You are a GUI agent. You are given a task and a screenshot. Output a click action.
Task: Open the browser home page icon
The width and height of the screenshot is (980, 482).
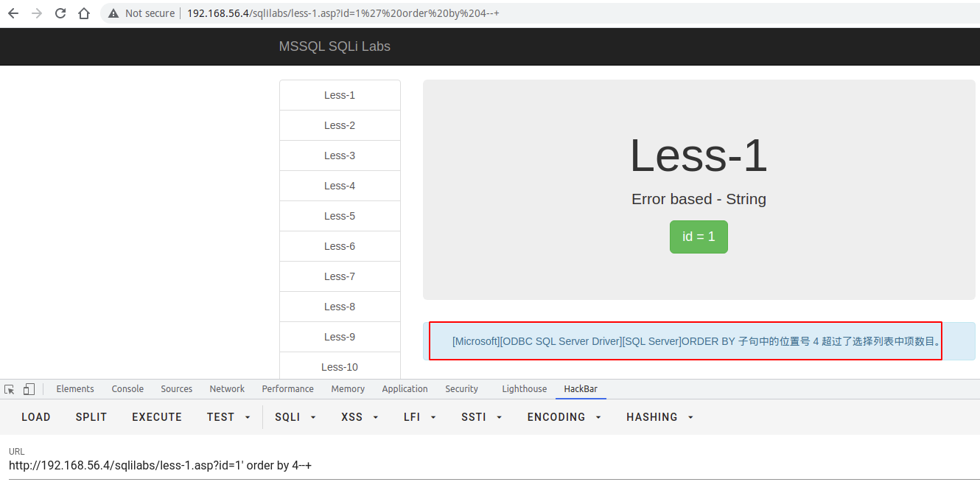tap(84, 13)
